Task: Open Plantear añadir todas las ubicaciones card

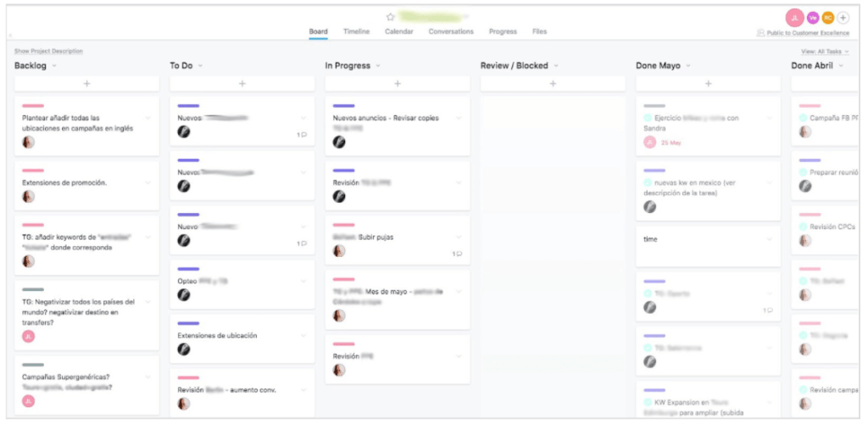Action: point(87,126)
